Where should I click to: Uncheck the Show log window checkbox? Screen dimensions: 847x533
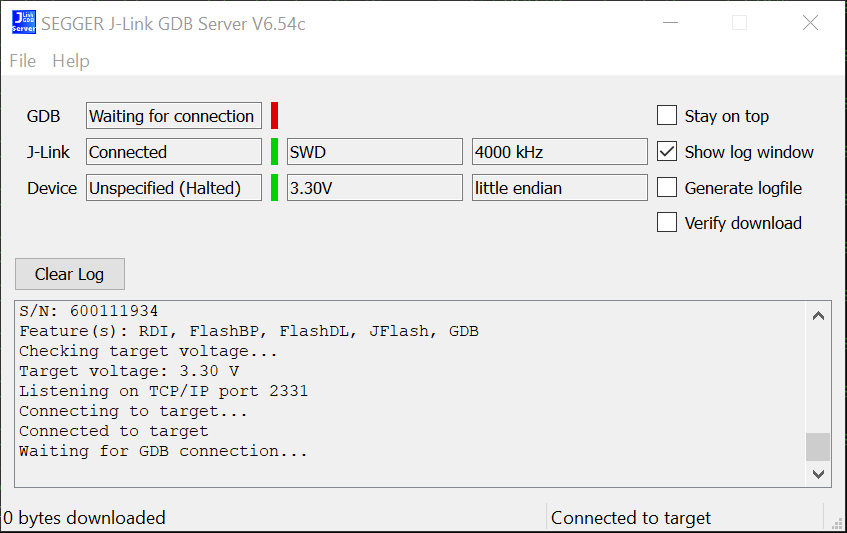click(x=667, y=152)
